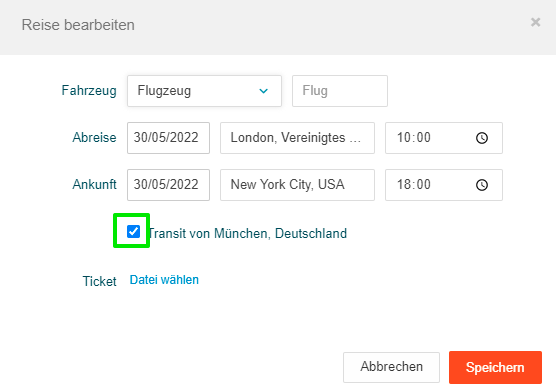
Task: Click the Datei wählen link
Action: [164, 280]
